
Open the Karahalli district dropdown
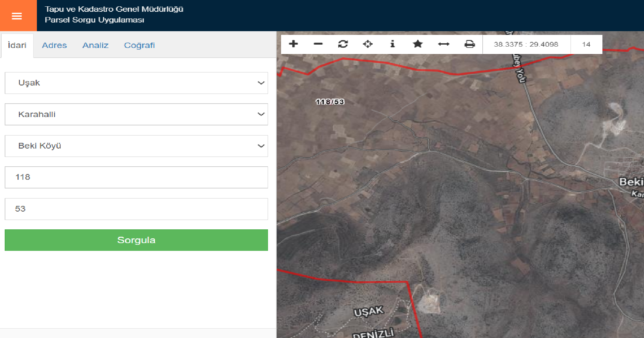(x=136, y=114)
